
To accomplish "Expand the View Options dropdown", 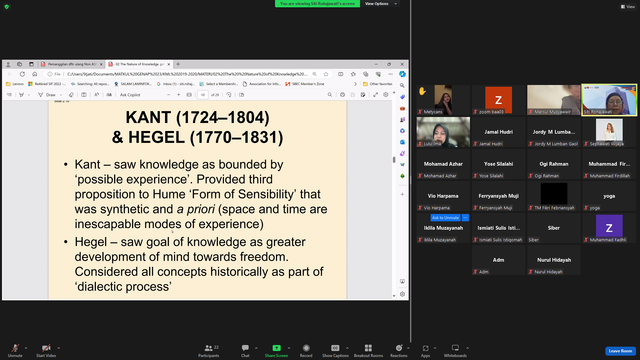I will click(380, 4).
